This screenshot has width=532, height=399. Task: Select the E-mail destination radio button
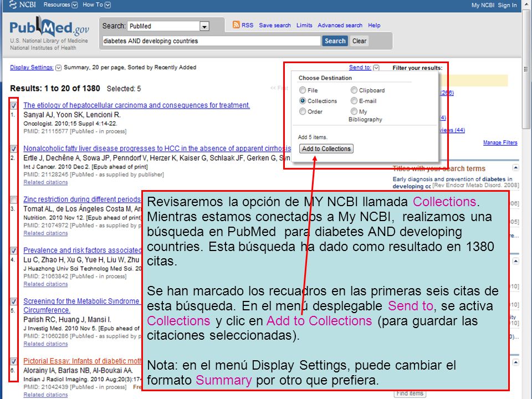coord(354,101)
